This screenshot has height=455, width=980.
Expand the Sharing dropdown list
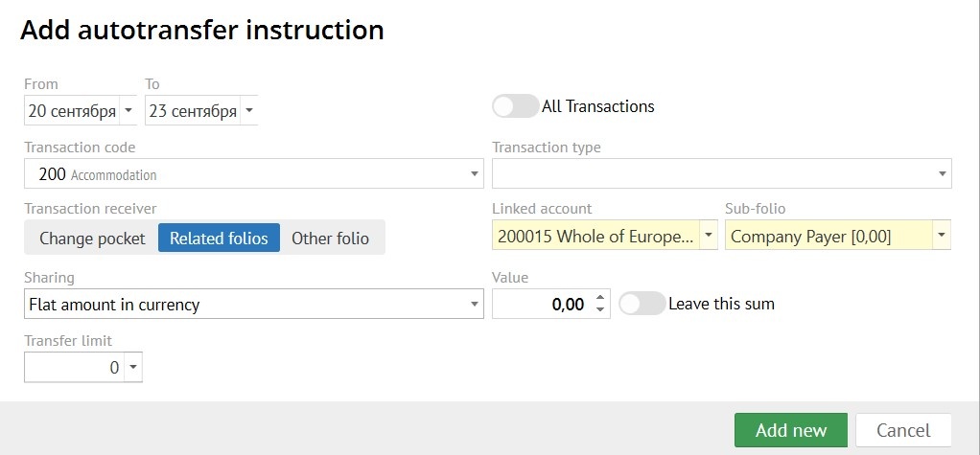(476, 305)
